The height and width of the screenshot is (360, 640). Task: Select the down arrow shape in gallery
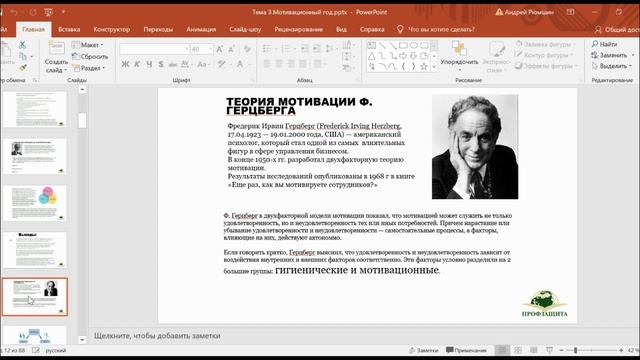coord(413,56)
